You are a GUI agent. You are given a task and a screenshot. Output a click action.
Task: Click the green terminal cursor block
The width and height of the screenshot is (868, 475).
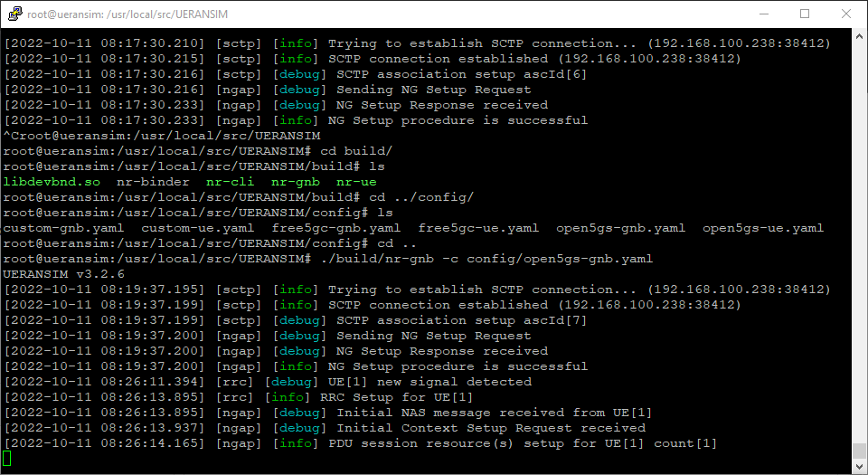pyautogui.click(x=6, y=459)
